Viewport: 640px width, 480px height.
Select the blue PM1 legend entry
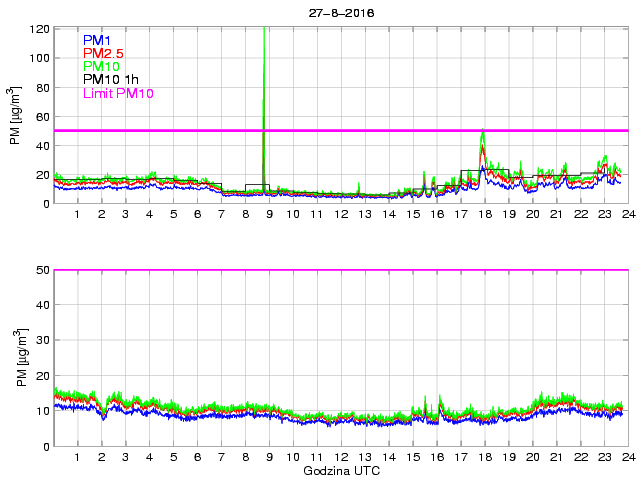tap(99, 39)
